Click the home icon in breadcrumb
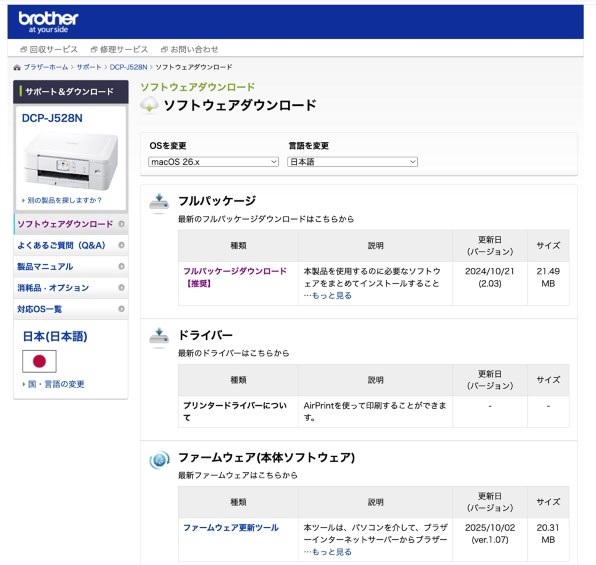The height and width of the screenshot is (565, 596). pyautogui.click(x=17, y=68)
